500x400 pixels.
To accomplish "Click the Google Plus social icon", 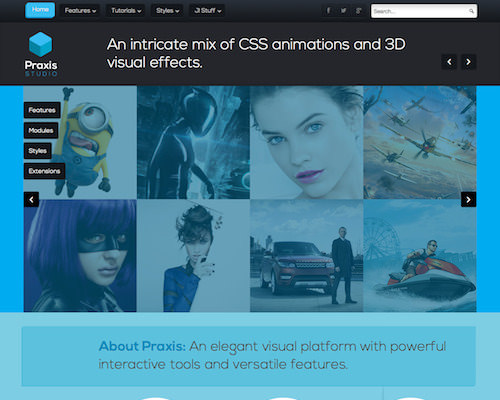I will pyautogui.click(x=358, y=11).
